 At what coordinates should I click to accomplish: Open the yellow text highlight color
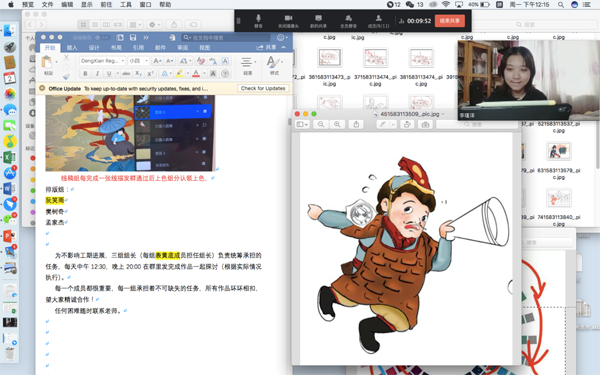179,73
